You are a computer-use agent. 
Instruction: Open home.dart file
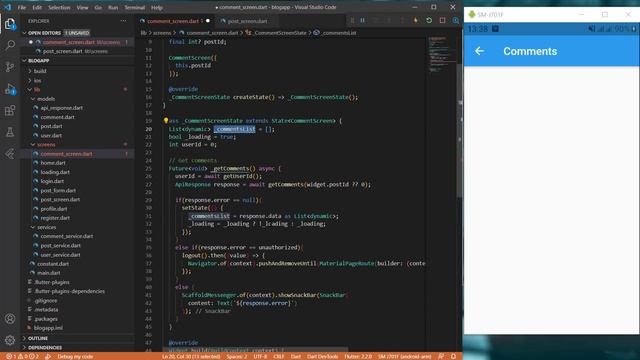click(x=53, y=163)
